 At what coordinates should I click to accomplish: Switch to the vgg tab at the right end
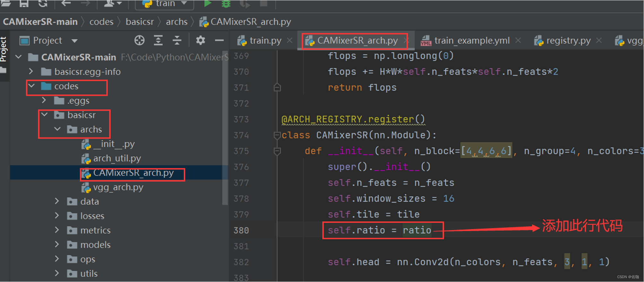(629, 41)
